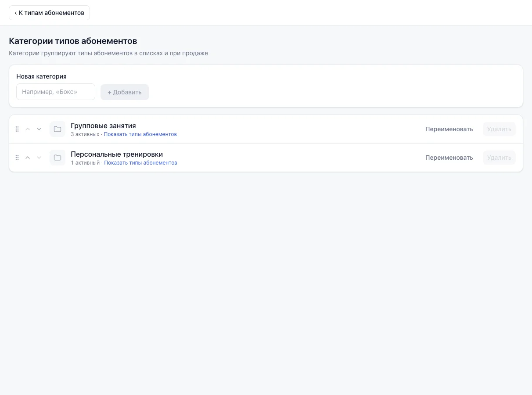
Task: Click the + Добавить button
Action: [125, 92]
